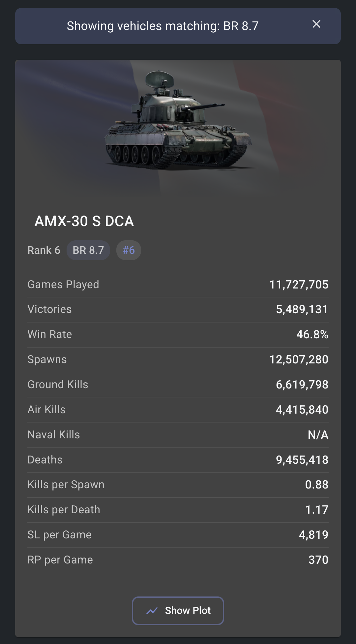Click the BR 8.7 badge
Screen dimensions: 356x644
(x=88, y=250)
